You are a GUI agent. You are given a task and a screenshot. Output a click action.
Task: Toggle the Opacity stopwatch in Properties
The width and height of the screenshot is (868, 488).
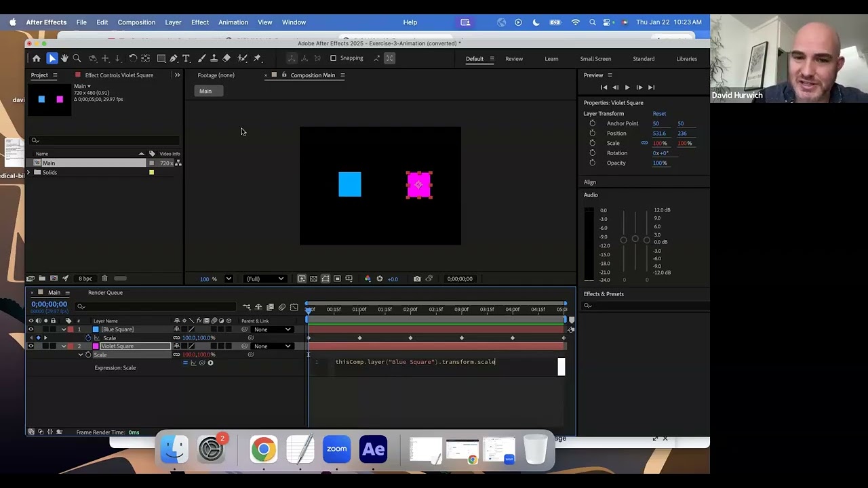click(x=593, y=163)
